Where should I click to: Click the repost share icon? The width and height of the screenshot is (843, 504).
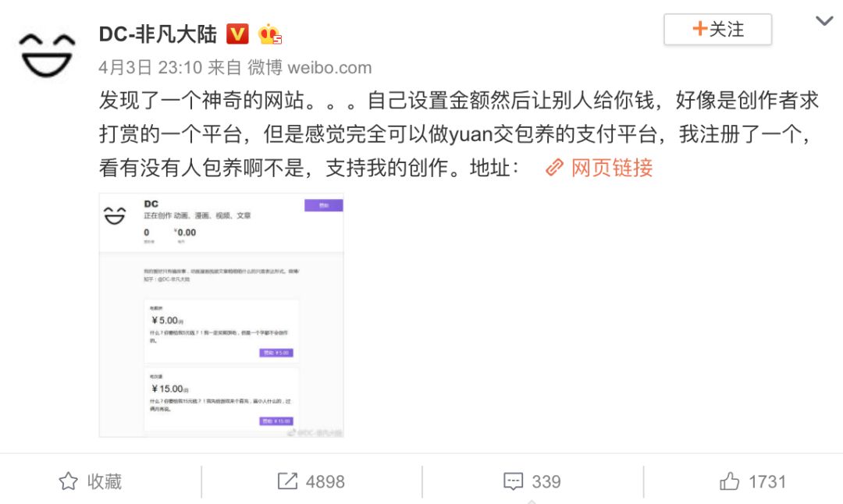click(287, 481)
